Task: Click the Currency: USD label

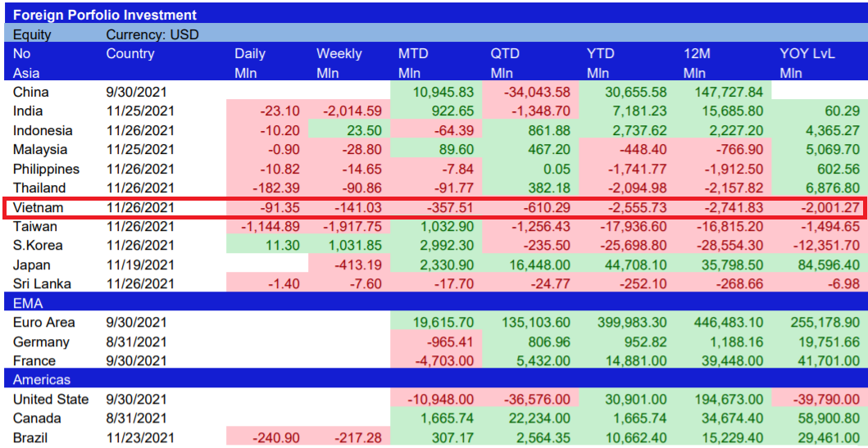Action: tap(152, 34)
